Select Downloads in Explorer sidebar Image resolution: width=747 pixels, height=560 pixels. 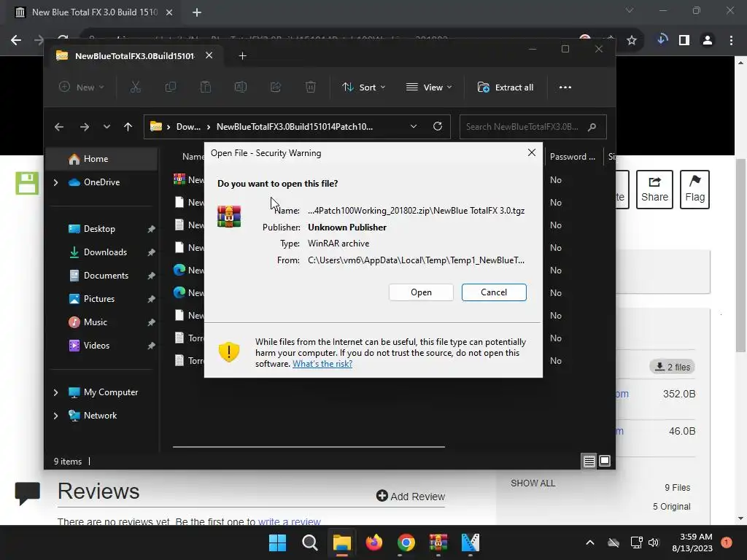click(105, 252)
